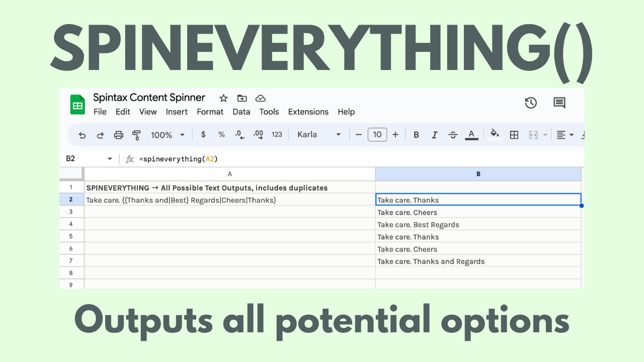Toggle strikethrough formatting
Image resolution: width=644 pixels, height=362 pixels.
coord(453,134)
